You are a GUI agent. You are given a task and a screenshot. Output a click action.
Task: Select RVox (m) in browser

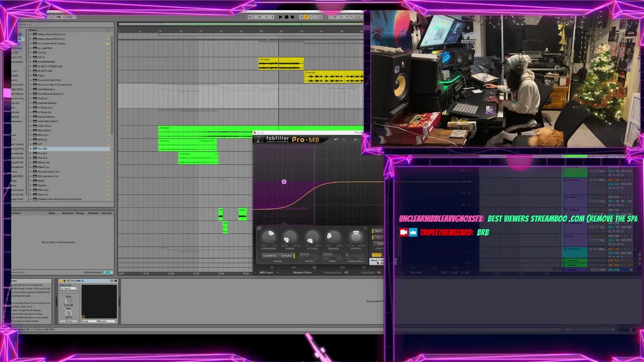(x=43, y=190)
